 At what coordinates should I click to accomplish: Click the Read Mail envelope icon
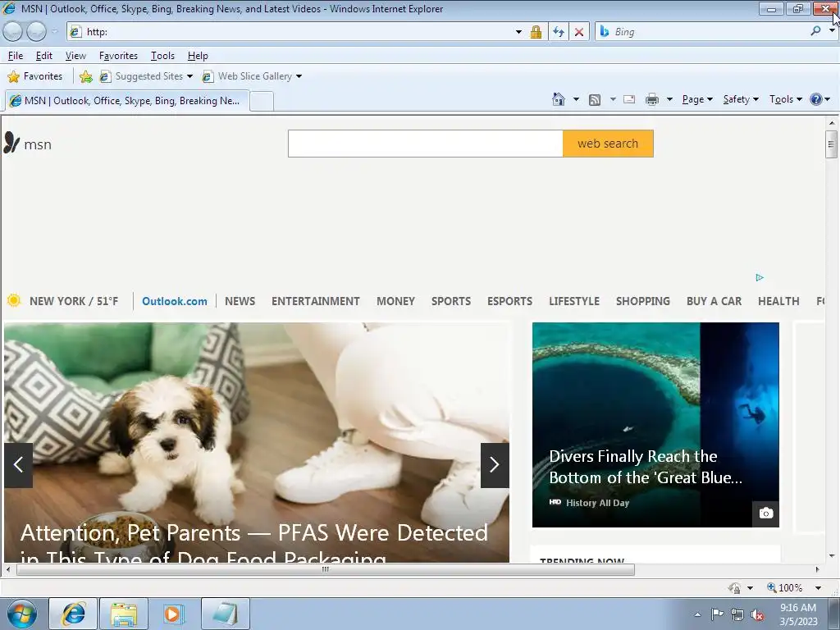click(x=629, y=99)
